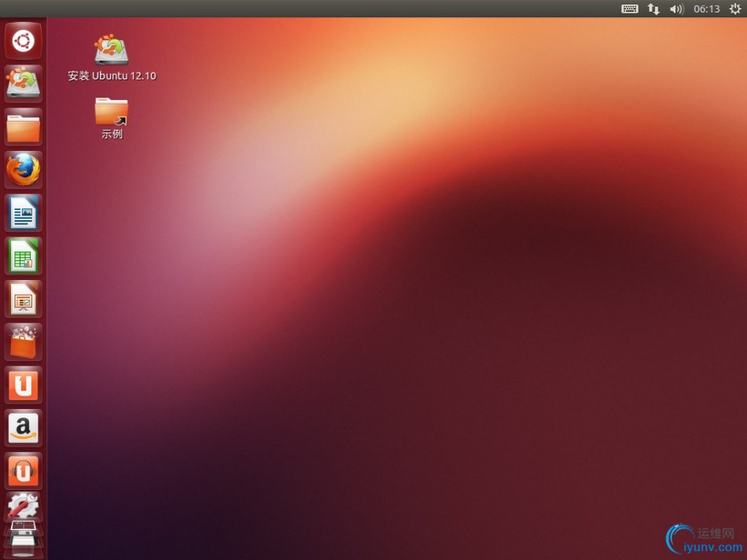Open Ubuntu Software Center

[x=24, y=341]
